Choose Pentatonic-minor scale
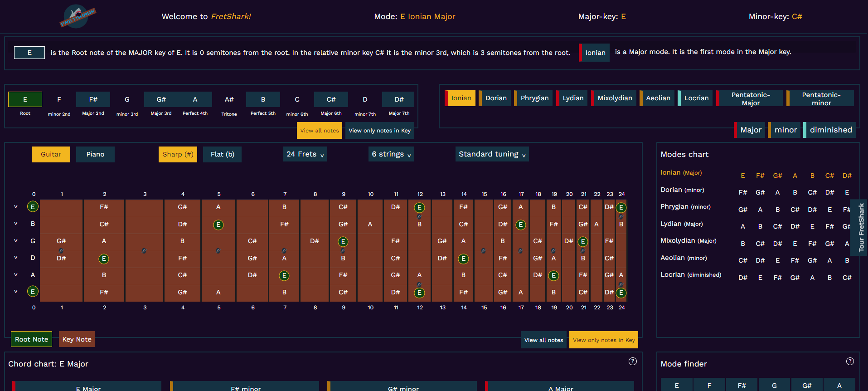868x391 pixels. [820, 98]
